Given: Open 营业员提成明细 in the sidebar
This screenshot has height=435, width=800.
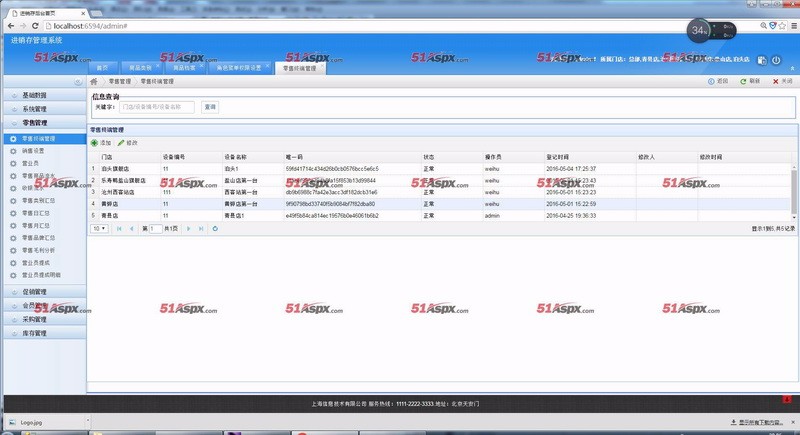Looking at the screenshot, I should (x=41, y=275).
